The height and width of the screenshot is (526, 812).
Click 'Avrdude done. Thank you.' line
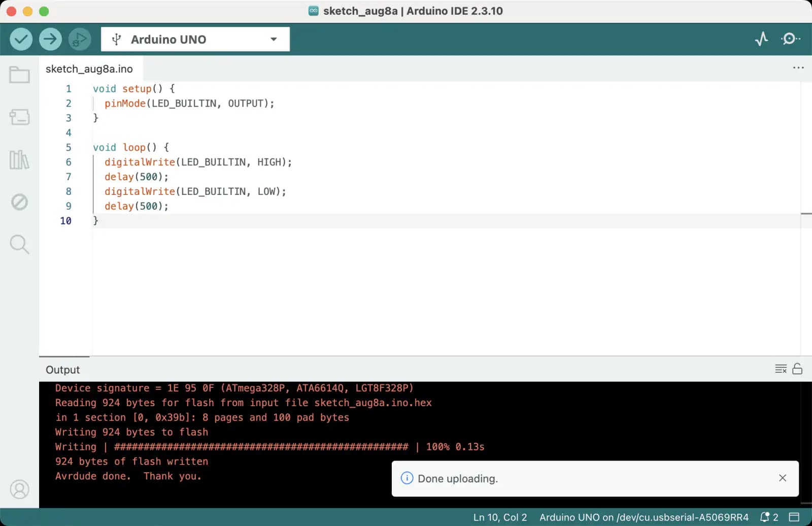pyautogui.click(x=128, y=477)
